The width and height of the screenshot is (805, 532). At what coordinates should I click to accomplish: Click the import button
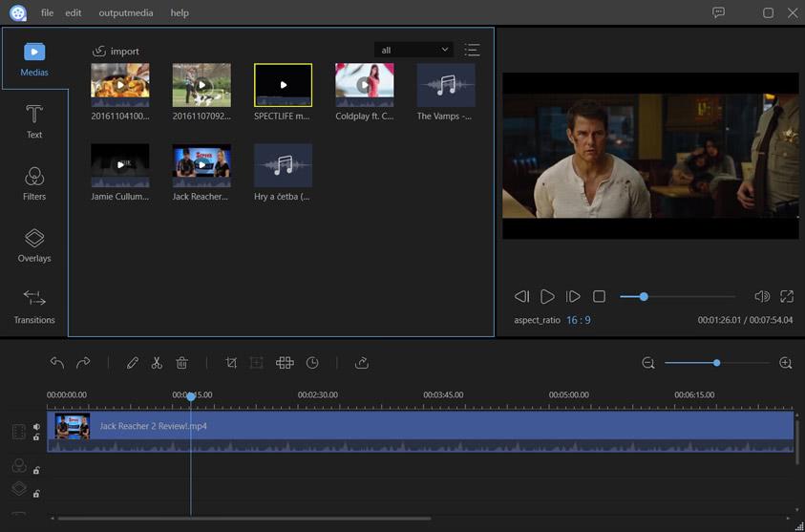[116, 51]
